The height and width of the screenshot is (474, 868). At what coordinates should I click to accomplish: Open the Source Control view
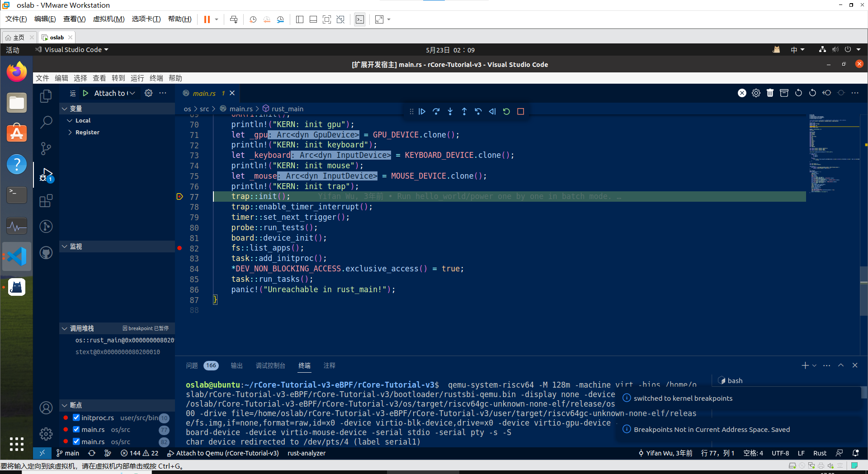point(46,148)
